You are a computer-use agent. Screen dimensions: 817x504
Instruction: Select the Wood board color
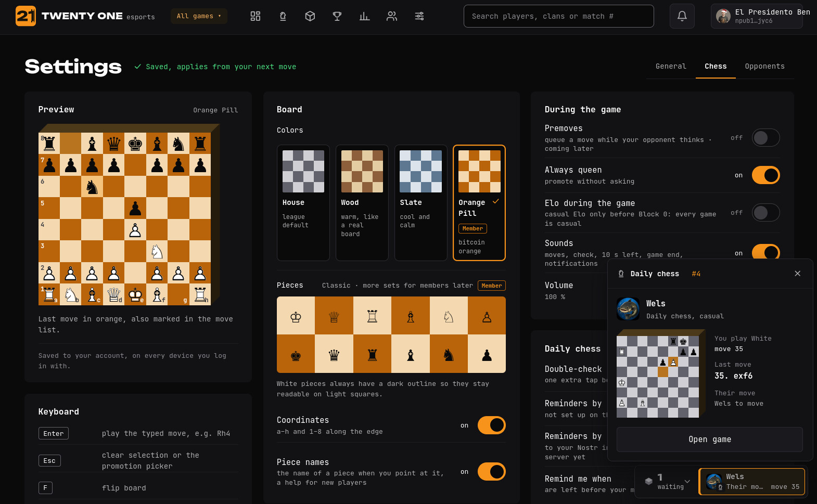362,203
